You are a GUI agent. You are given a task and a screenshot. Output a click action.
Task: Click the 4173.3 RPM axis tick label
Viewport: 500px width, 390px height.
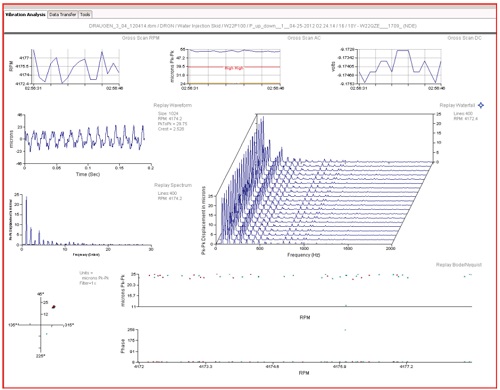206,367
